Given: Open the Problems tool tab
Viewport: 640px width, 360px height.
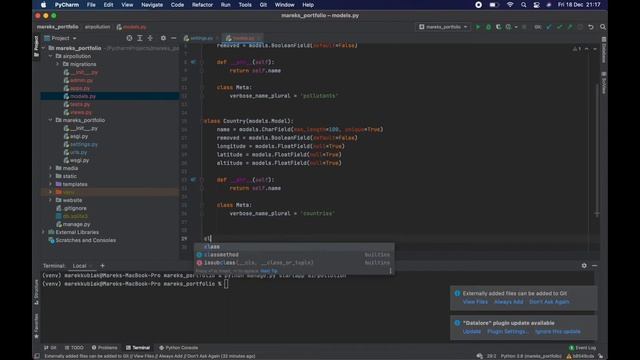Looking at the screenshot, I should 104,348.
